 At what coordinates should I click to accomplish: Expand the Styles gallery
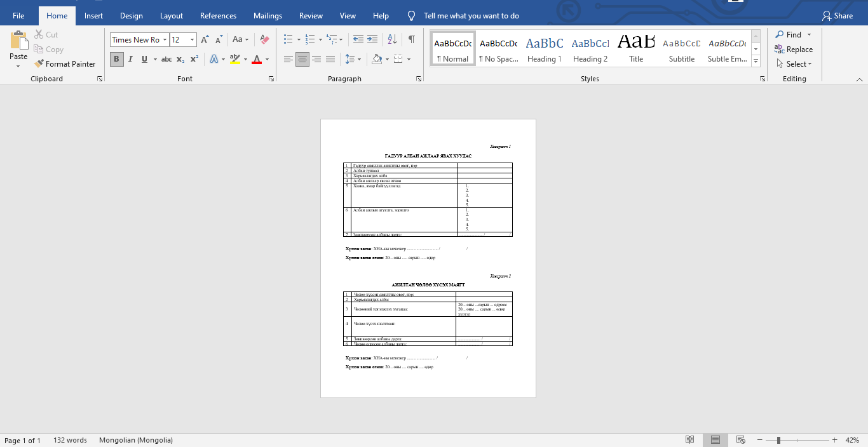(756, 62)
